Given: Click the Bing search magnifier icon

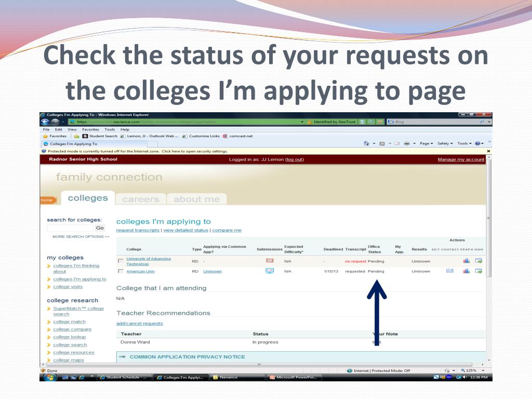Looking at the screenshot, I should (482, 122).
